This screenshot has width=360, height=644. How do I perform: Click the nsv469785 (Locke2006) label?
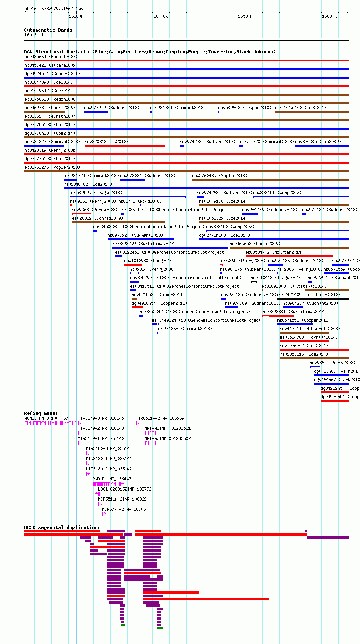[49, 108]
